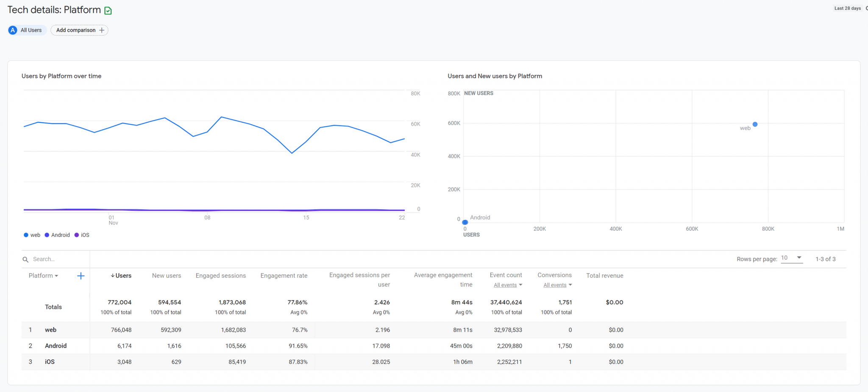Toggle the iOS series in chart legend

tap(82, 235)
